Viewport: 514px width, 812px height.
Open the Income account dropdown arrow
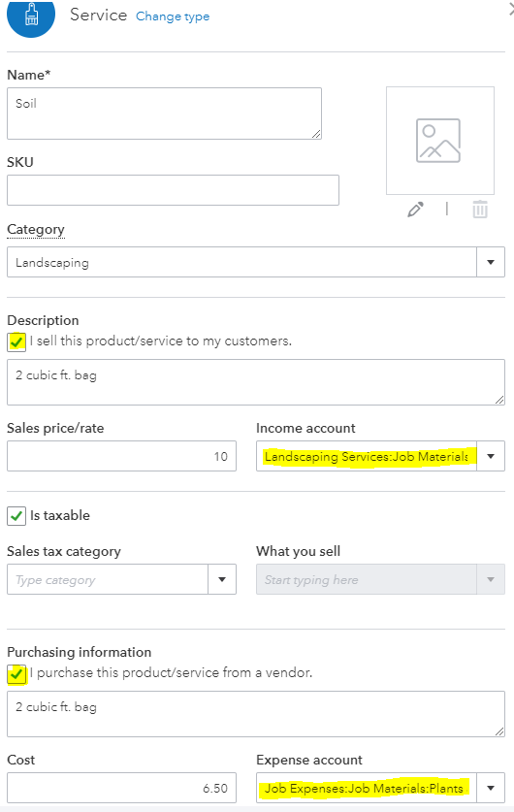click(x=491, y=456)
